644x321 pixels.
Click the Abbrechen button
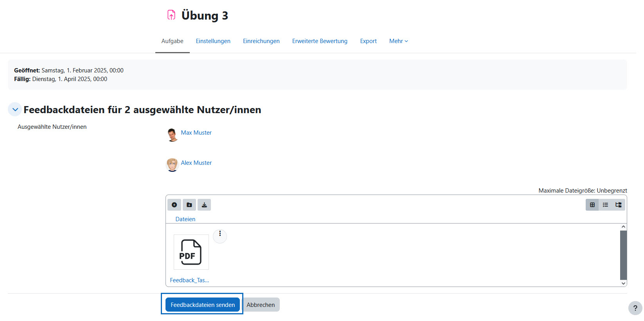(x=261, y=305)
